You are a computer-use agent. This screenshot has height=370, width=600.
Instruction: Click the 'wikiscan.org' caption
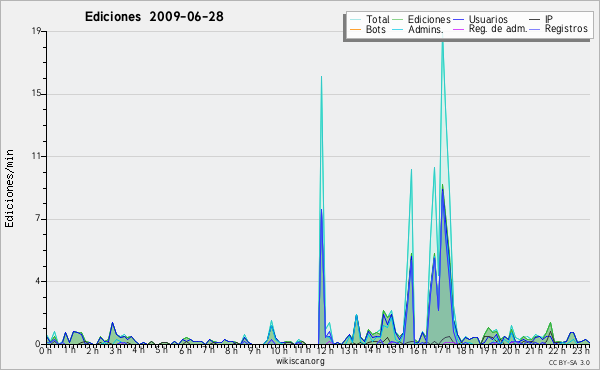(300, 361)
